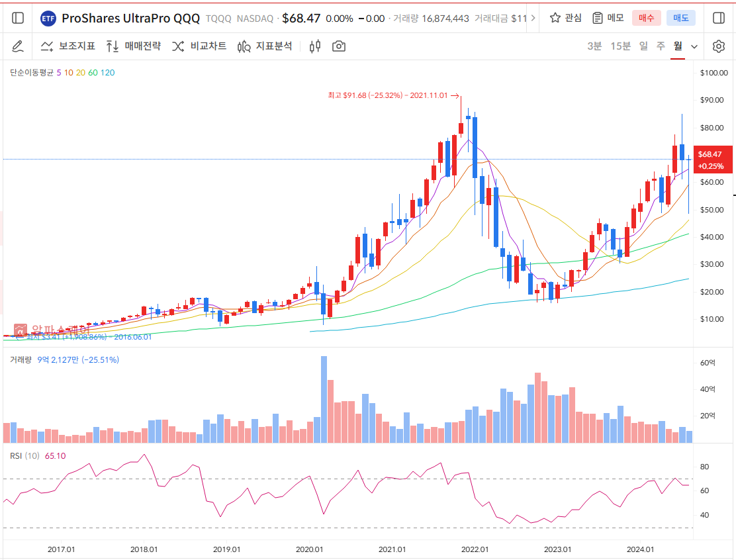Click the $68.47 current price tag
The image size is (736, 560).
coord(713,160)
